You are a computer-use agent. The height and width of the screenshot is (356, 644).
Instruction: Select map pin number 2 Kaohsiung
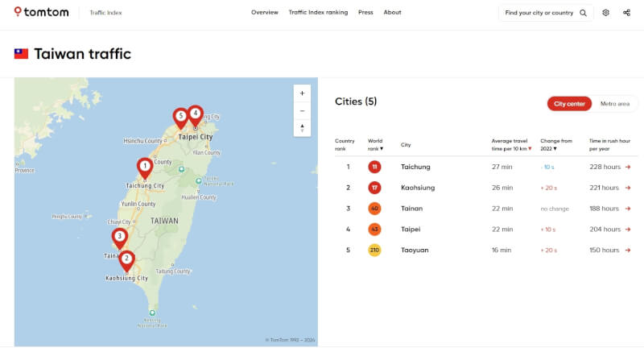tap(126, 260)
